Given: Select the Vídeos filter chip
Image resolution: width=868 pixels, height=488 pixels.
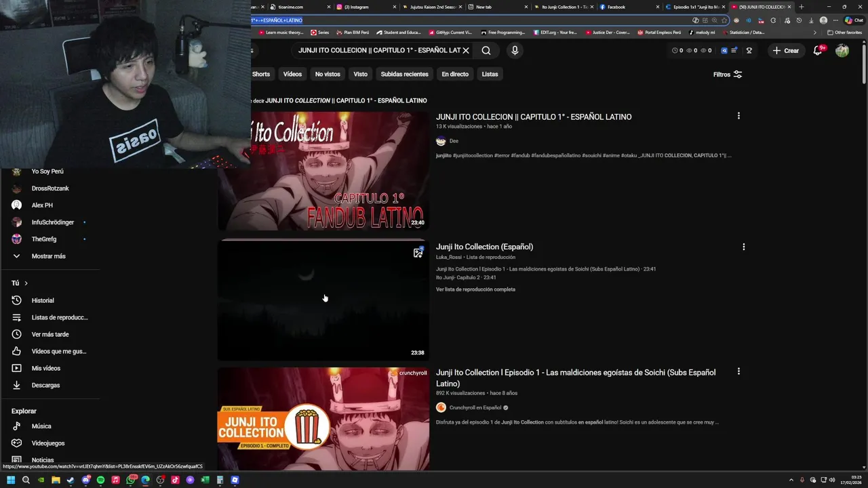Looking at the screenshot, I should pos(292,74).
